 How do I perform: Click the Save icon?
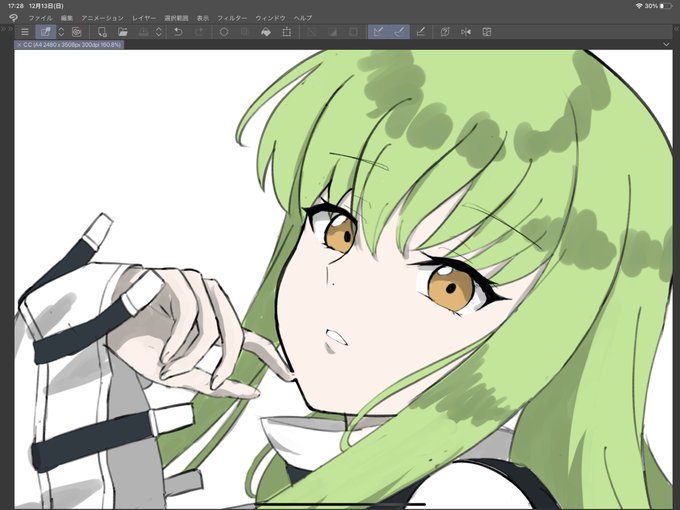click(144, 32)
